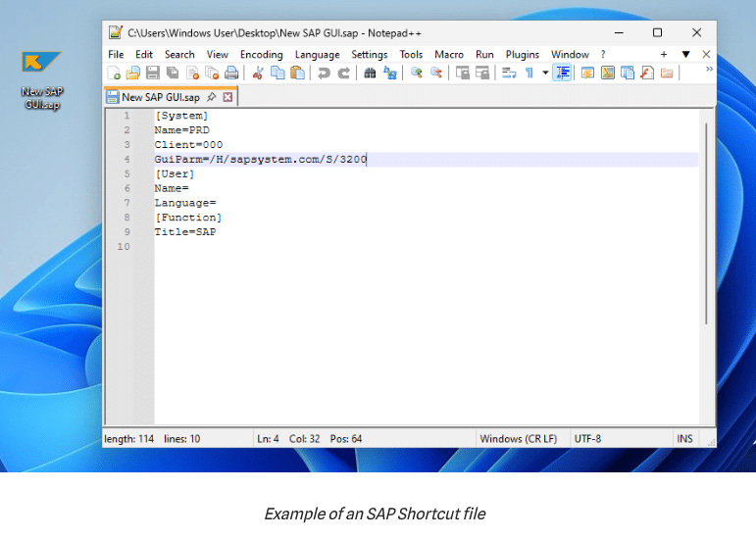
Task: Open the dropdown arrow beside the pilcrow icon
Action: 545,73
